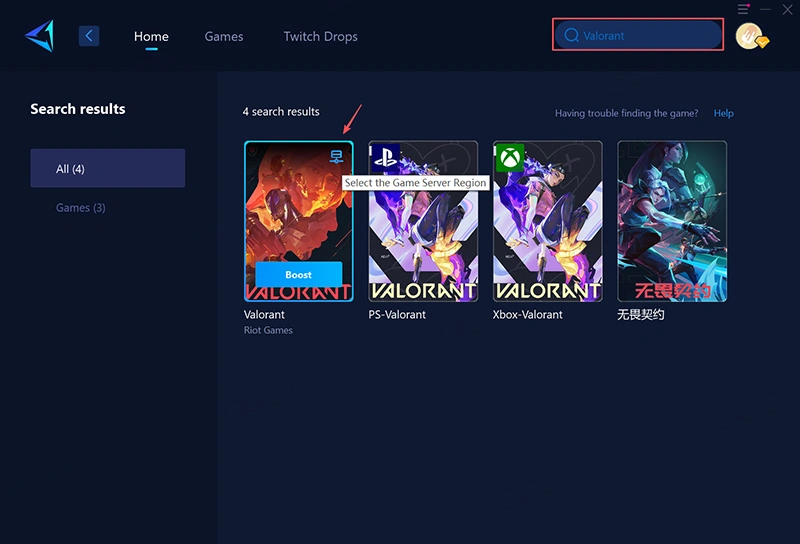800x544 pixels.
Task: Open the user profile avatar
Action: click(750, 36)
